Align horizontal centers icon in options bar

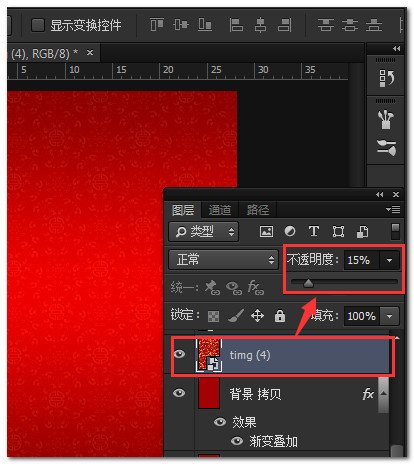pyautogui.click(x=260, y=25)
